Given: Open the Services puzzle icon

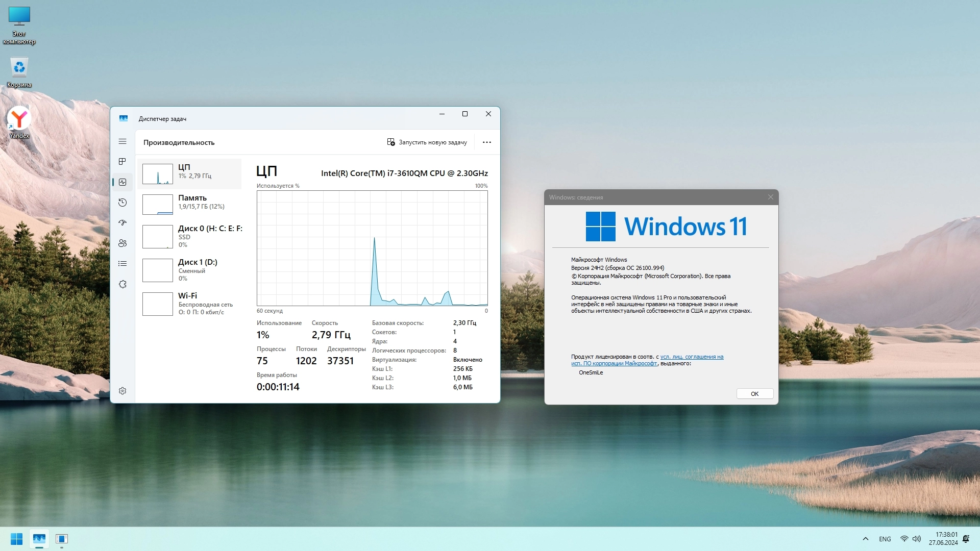Looking at the screenshot, I should pos(122,284).
